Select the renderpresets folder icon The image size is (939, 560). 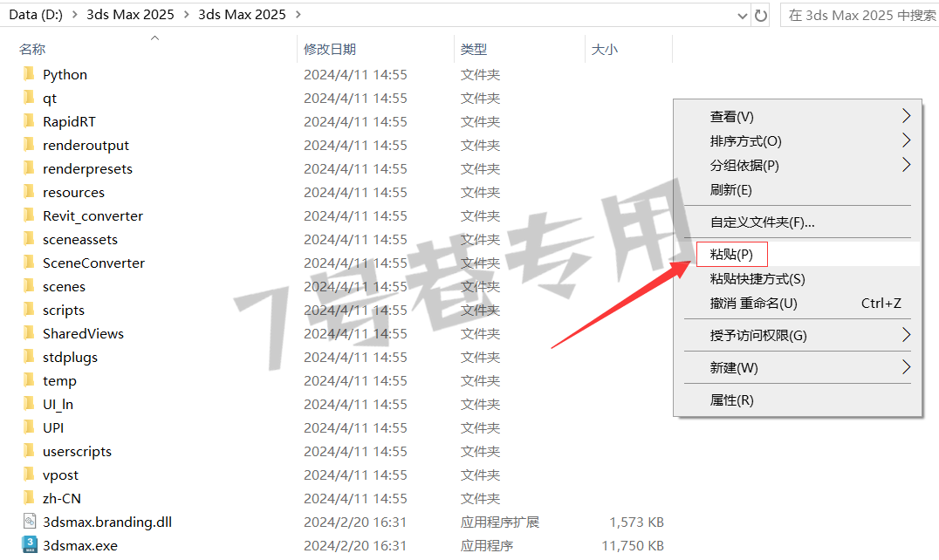tap(29, 168)
